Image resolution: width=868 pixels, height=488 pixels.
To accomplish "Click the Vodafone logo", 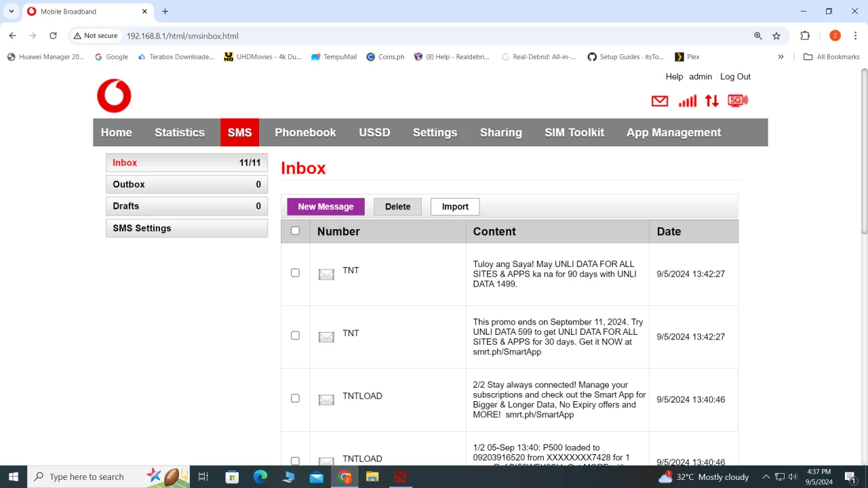I will tap(114, 96).
